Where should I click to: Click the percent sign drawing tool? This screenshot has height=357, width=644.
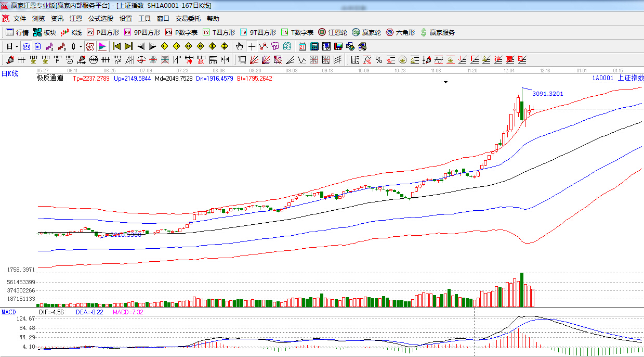379,60
